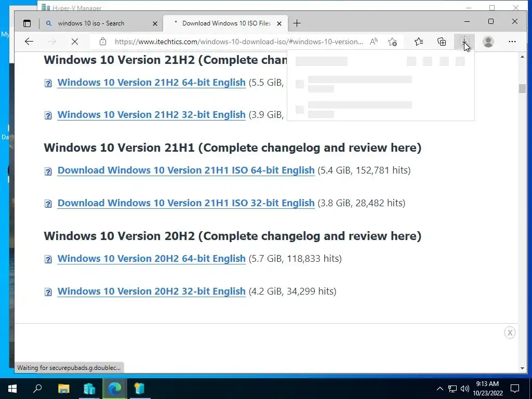
Task: Open the Downloads button in toolbar
Action: 464,42
